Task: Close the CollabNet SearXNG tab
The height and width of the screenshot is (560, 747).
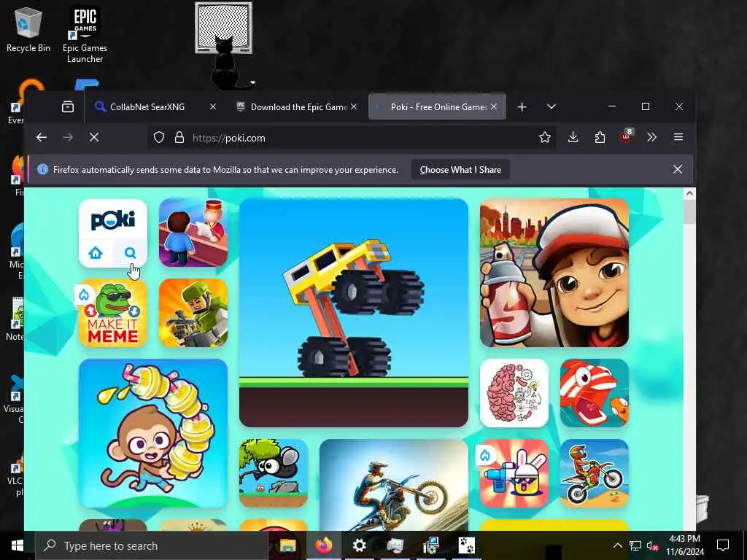Action: pos(213,106)
